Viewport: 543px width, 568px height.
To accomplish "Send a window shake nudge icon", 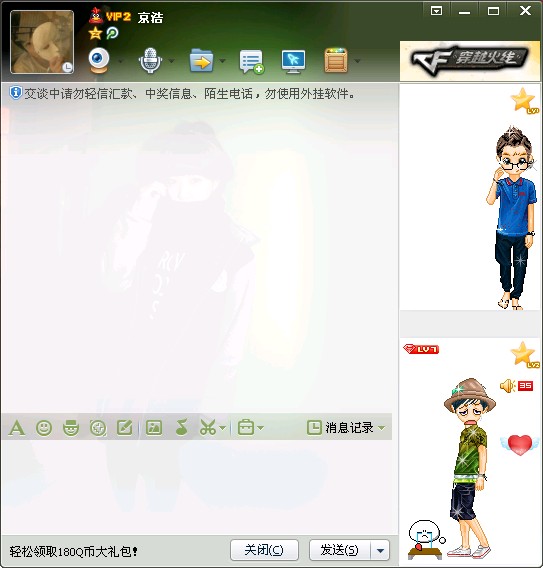I will pos(98,428).
